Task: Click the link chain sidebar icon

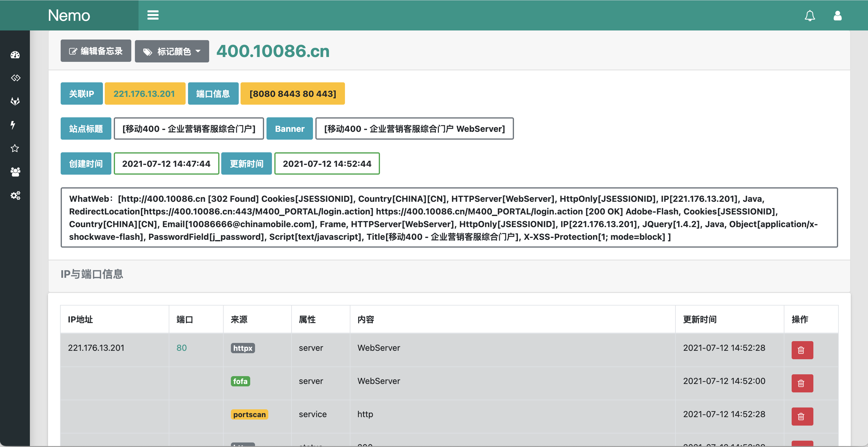Action: tap(15, 78)
